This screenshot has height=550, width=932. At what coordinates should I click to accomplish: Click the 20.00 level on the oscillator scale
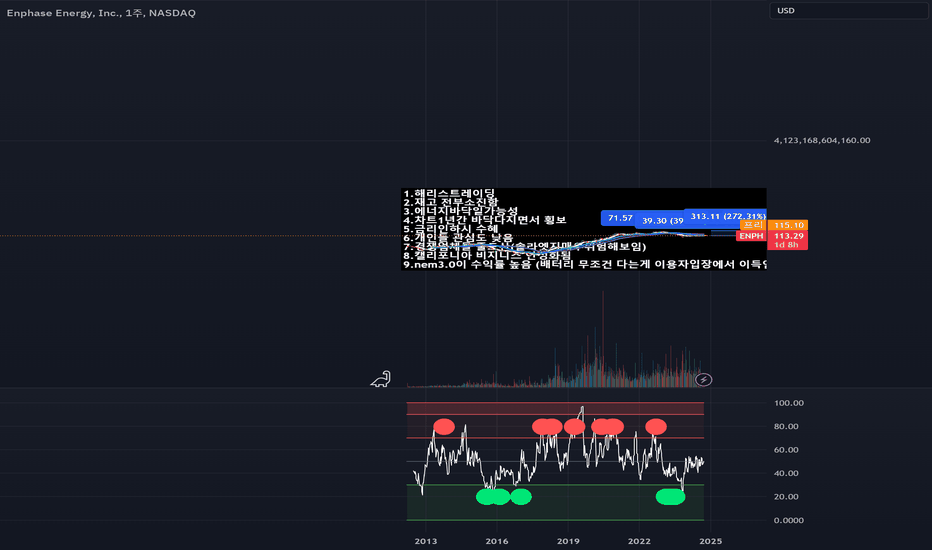(x=786, y=496)
